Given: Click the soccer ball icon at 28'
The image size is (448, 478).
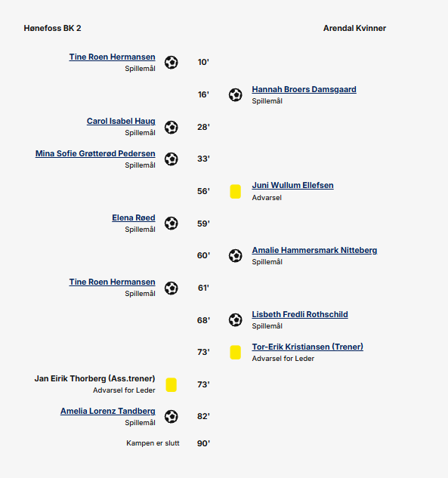Looking at the screenshot, I should coord(171,127).
